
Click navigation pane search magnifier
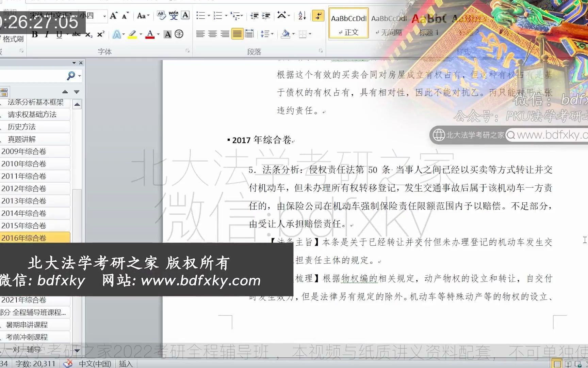[71, 76]
